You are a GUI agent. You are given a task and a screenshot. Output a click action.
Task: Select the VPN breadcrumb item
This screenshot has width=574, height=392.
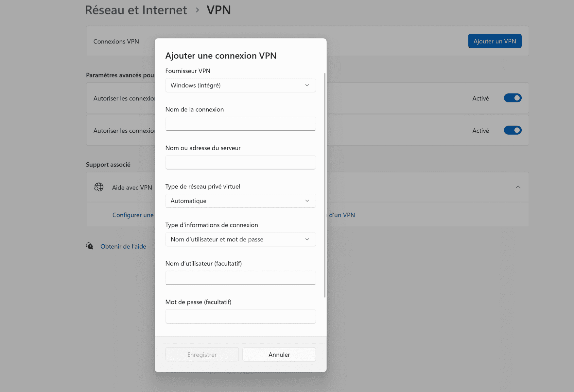218,10
